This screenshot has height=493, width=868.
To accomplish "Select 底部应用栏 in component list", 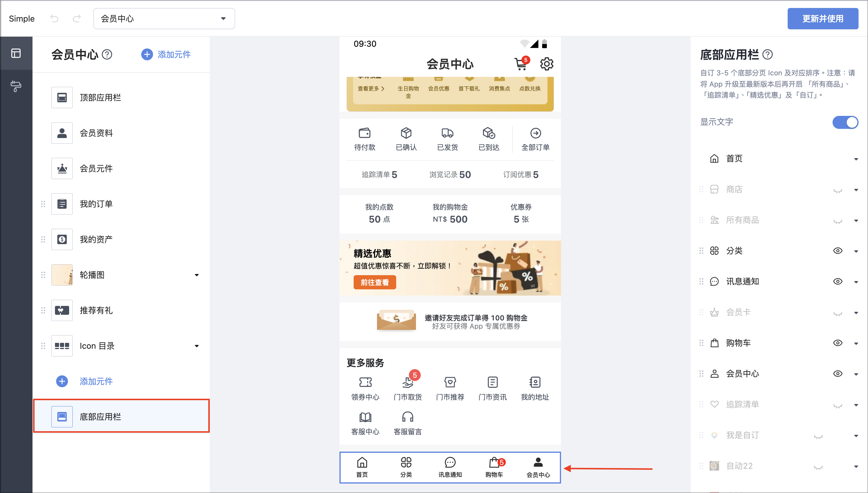I will pos(121,416).
